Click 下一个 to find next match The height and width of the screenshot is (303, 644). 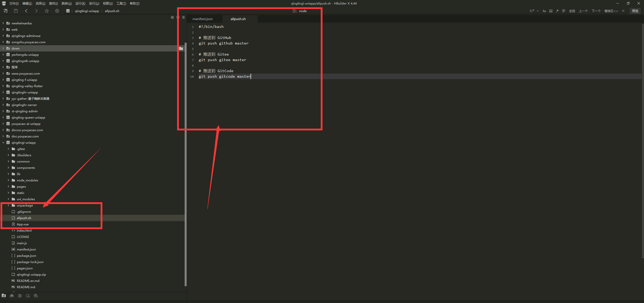tap(596, 11)
